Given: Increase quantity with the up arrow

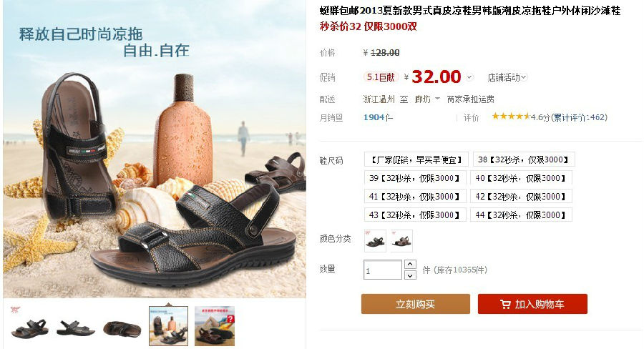Looking at the screenshot, I should point(410,264).
